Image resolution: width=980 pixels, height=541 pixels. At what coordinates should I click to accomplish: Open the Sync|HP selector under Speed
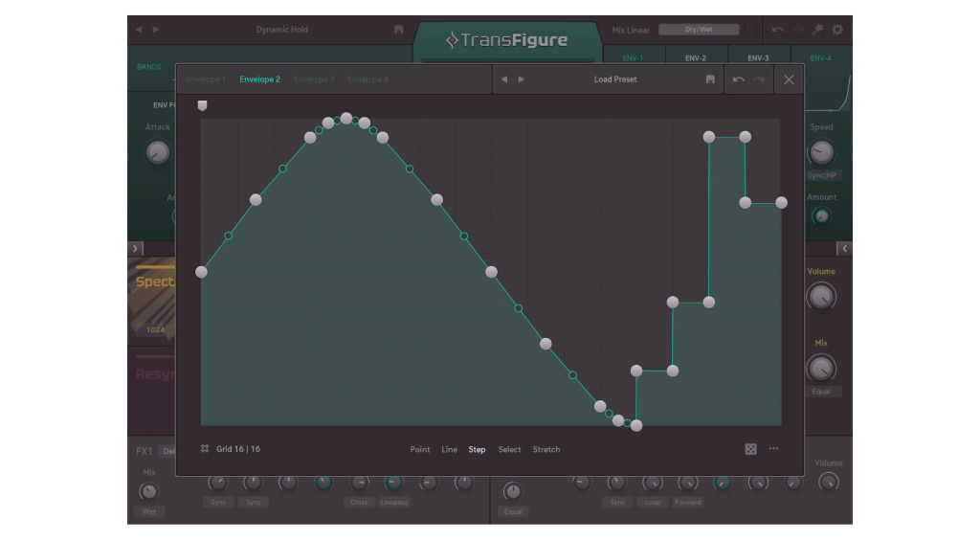tap(821, 175)
